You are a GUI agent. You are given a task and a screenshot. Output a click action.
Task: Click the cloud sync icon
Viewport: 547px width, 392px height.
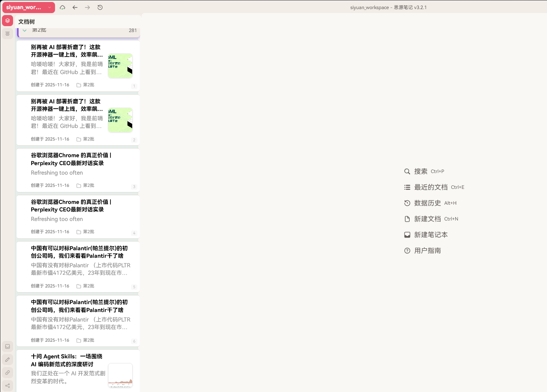[x=63, y=8]
